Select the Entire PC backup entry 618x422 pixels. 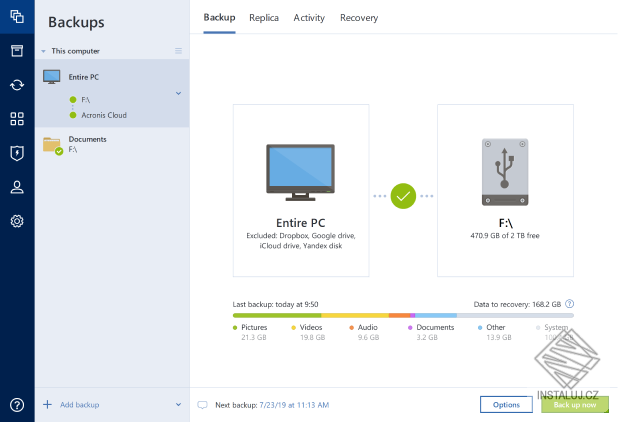click(x=112, y=93)
